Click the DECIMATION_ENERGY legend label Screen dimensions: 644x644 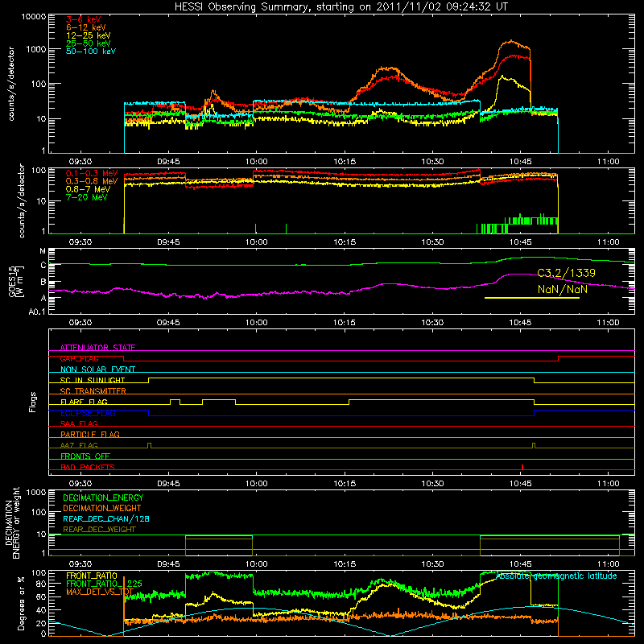(x=103, y=497)
